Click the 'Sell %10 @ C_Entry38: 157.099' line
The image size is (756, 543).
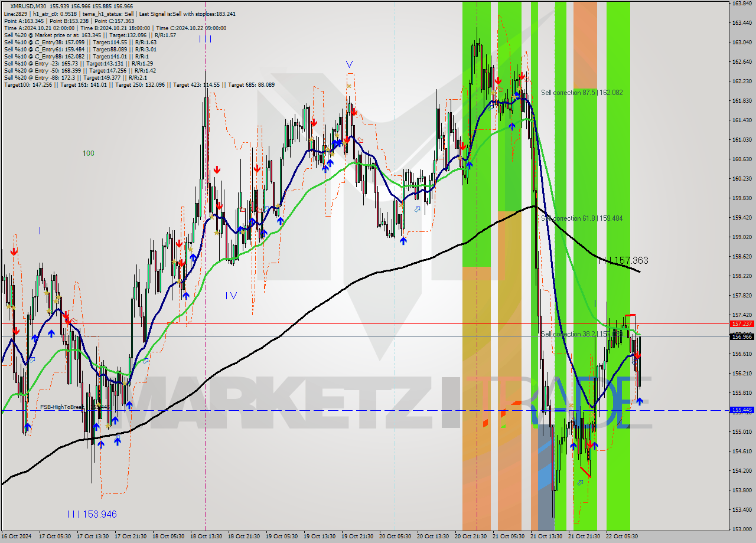[x=80, y=42]
